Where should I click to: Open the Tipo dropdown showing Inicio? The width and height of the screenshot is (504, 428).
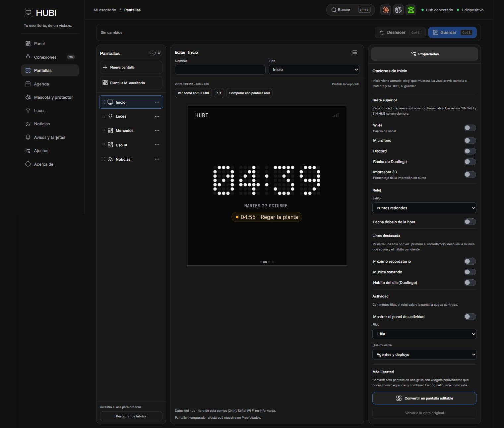tap(314, 70)
